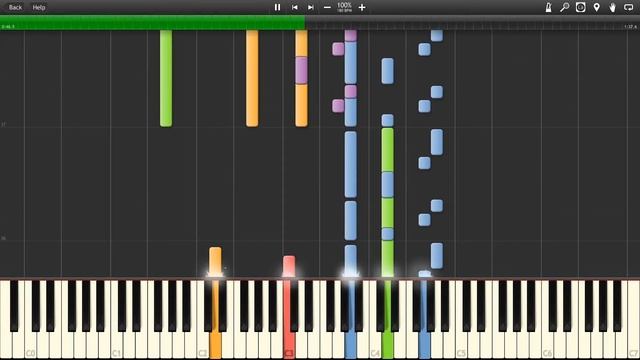Screen dimensions: 640x360
Task: Toggle the metronome icon
Action: click(x=549, y=7)
